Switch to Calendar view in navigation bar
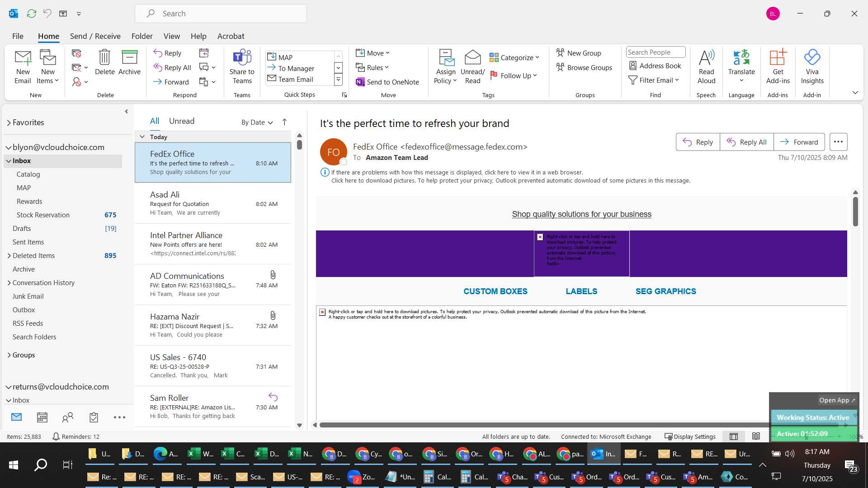Viewport: 868px width, 488px height. [x=42, y=417]
